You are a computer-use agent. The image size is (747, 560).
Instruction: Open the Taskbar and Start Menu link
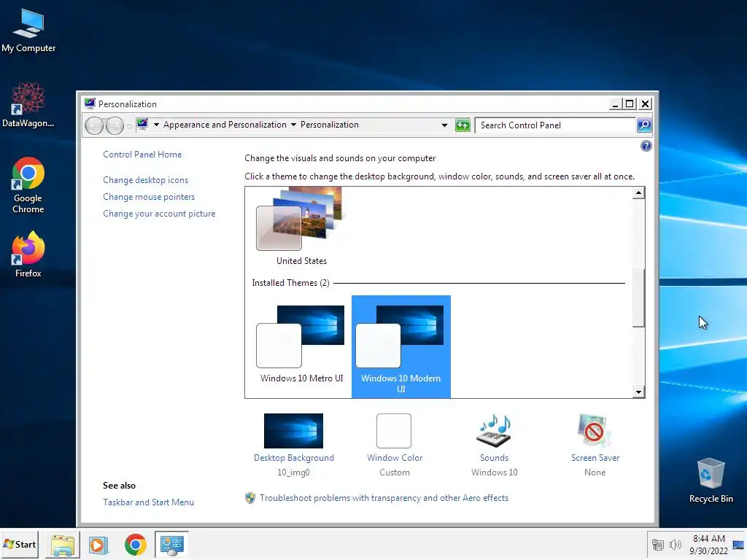point(149,502)
